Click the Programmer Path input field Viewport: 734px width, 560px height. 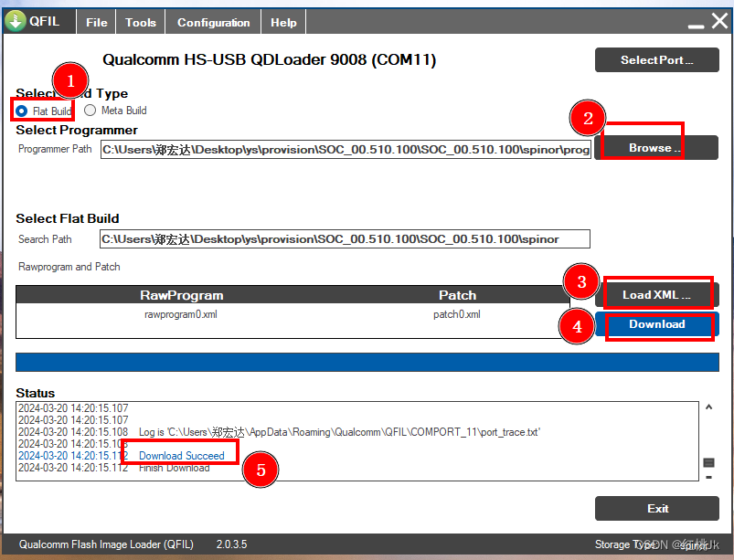pyautogui.click(x=346, y=150)
